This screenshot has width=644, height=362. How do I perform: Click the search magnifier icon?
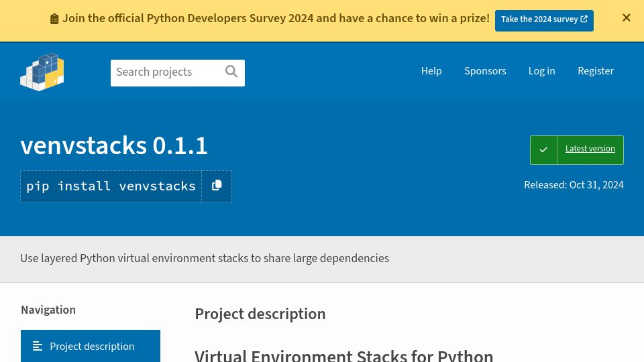click(231, 72)
